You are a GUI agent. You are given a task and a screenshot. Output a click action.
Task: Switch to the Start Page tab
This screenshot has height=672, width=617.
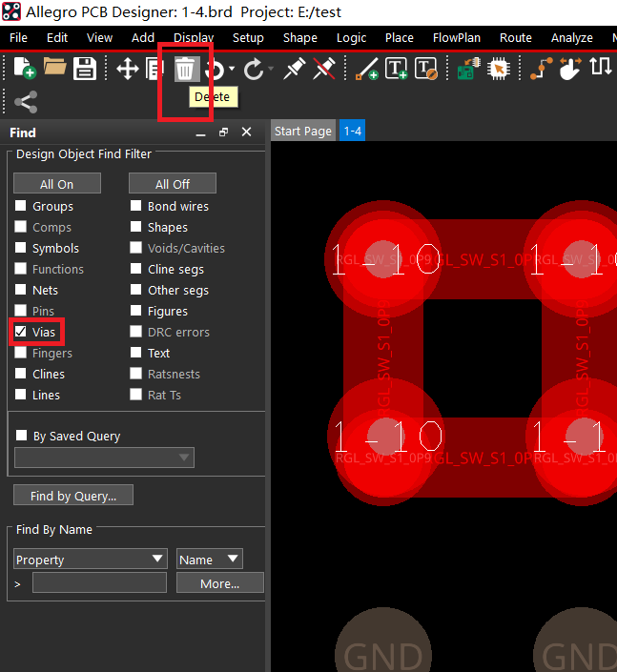coord(303,131)
